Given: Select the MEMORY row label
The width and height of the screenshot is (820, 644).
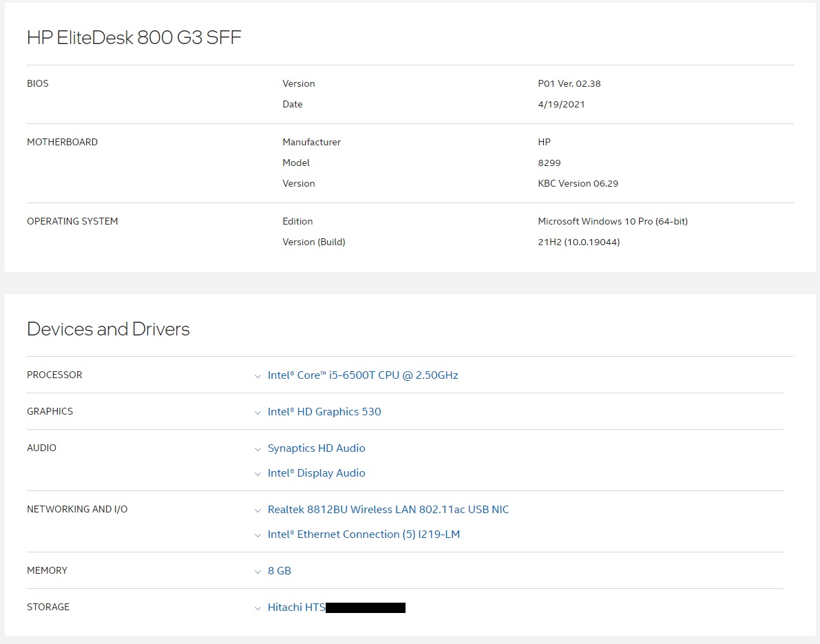Looking at the screenshot, I should (x=47, y=571).
